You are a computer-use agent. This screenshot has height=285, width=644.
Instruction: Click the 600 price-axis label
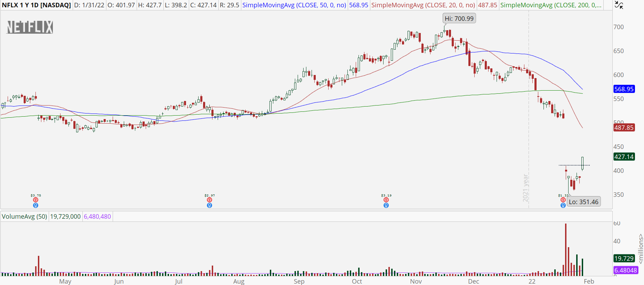click(x=619, y=75)
